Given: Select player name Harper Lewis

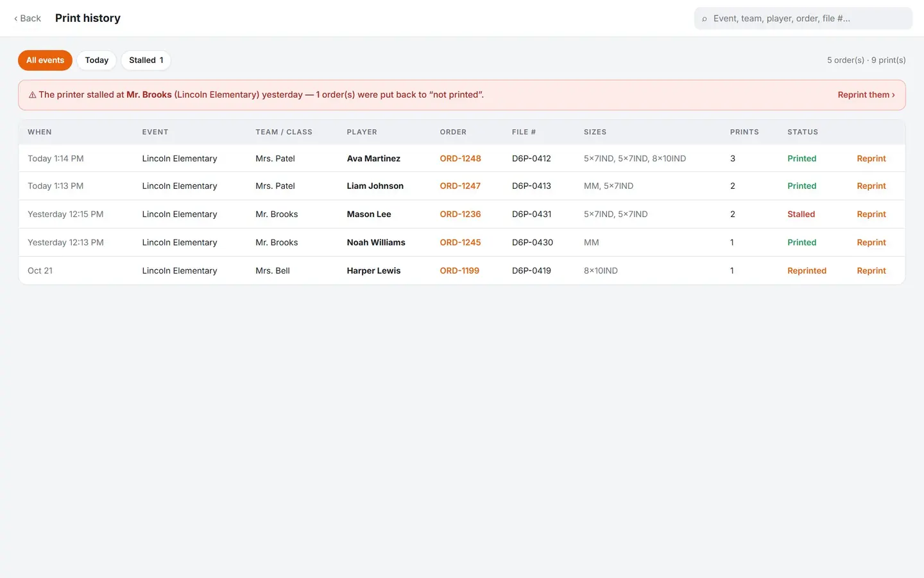Looking at the screenshot, I should click(373, 271).
